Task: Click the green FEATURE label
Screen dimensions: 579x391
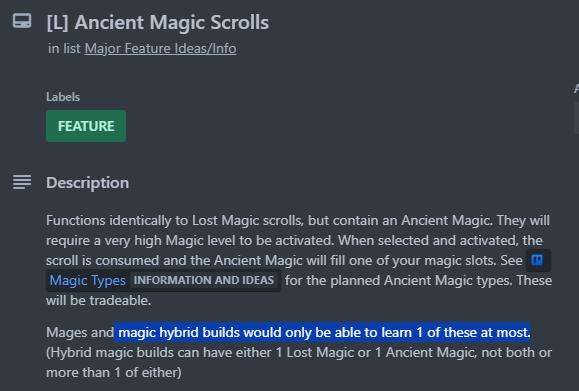Action: 86,126
